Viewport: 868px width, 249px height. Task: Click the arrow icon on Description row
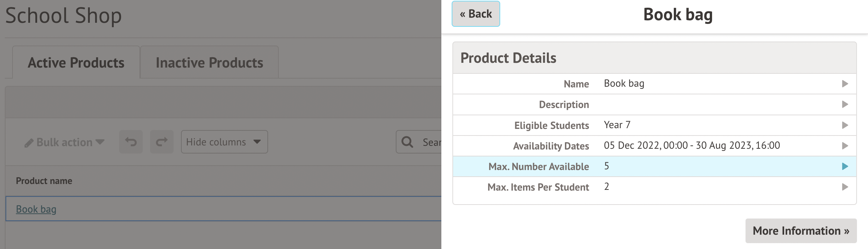coord(845,104)
